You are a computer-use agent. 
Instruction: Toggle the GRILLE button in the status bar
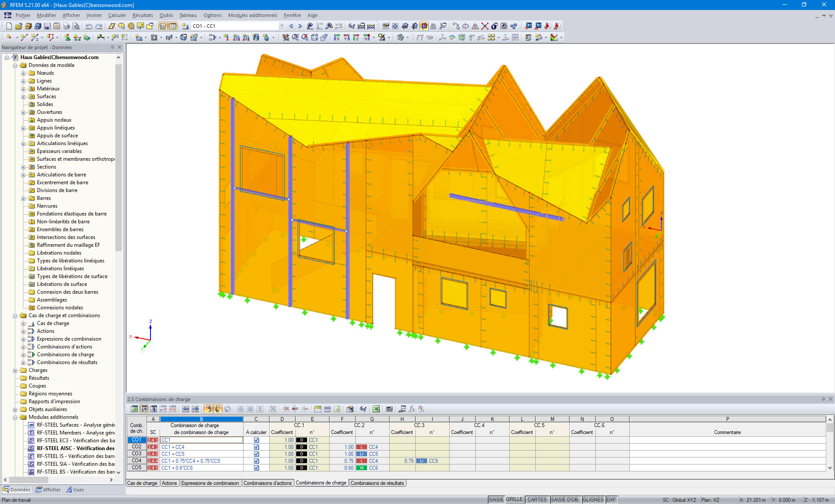pyautogui.click(x=514, y=499)
